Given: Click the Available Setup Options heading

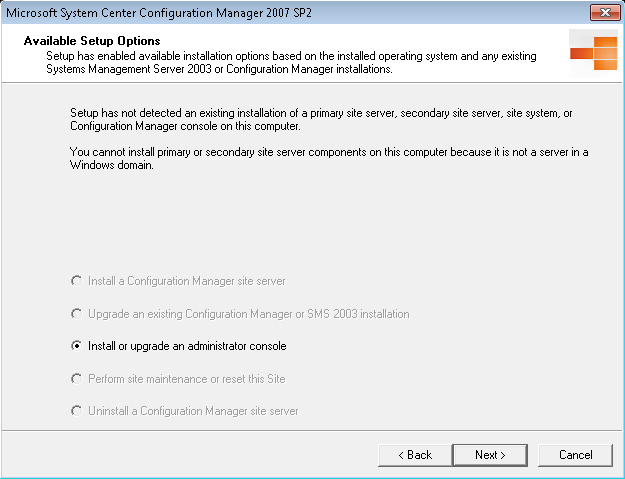Looking at the screenshot, I should (x=92, y=41).
